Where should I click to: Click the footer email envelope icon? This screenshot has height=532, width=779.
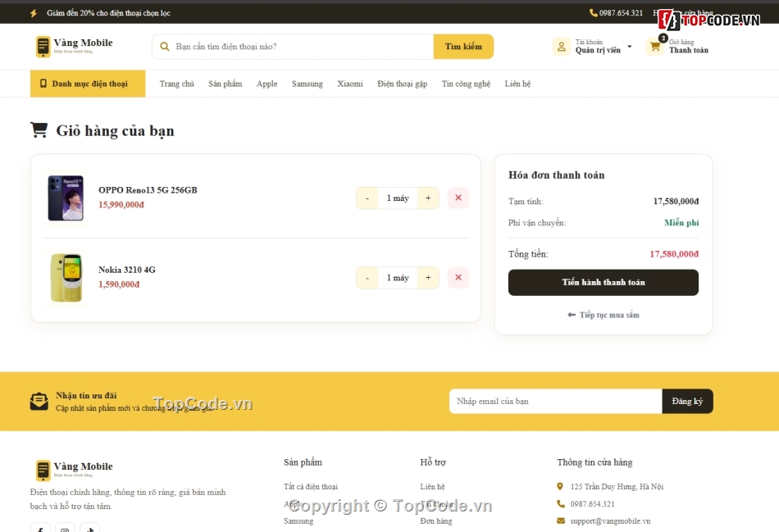(560, 521)
